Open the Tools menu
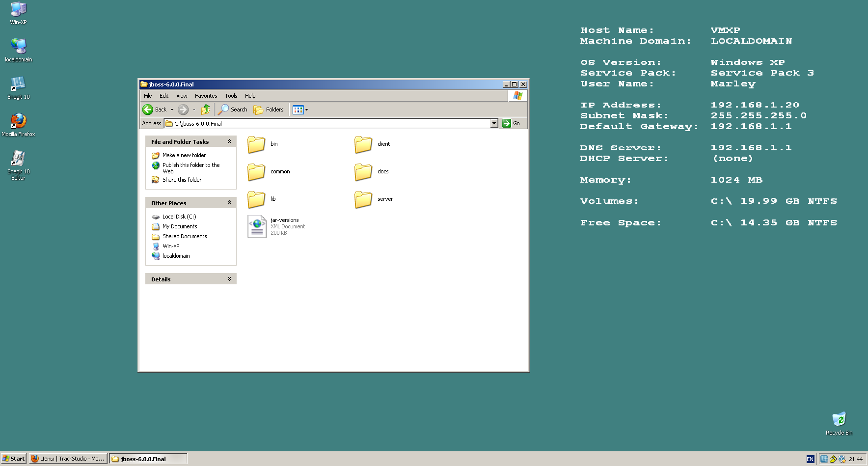Screen dimensions: 868x466 tap(231, 95)
